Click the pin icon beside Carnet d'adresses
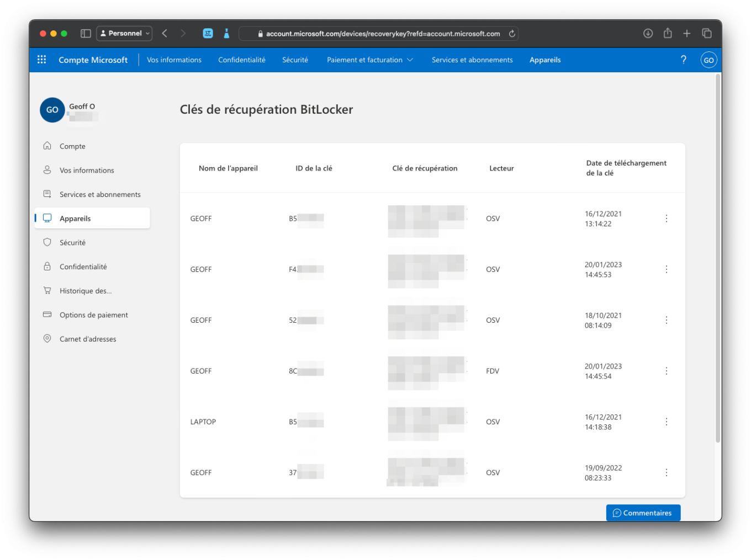751x560 pixels. (47, 339)
